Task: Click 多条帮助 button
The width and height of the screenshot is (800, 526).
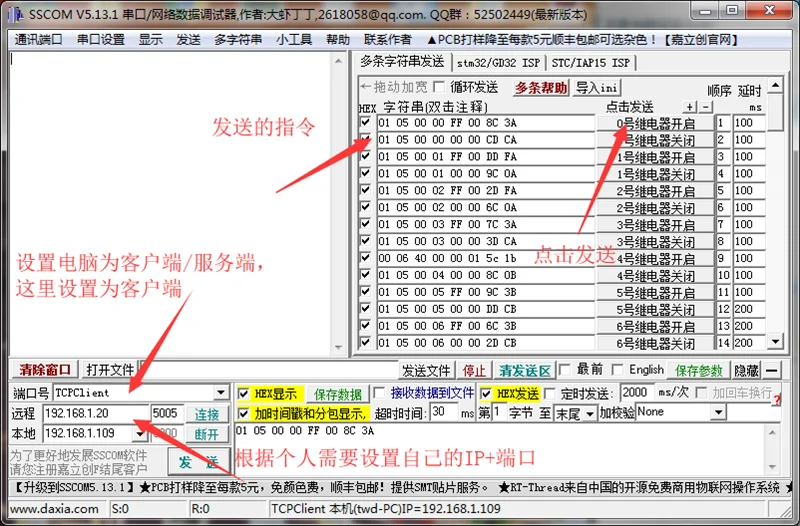Action: point(540,88)
